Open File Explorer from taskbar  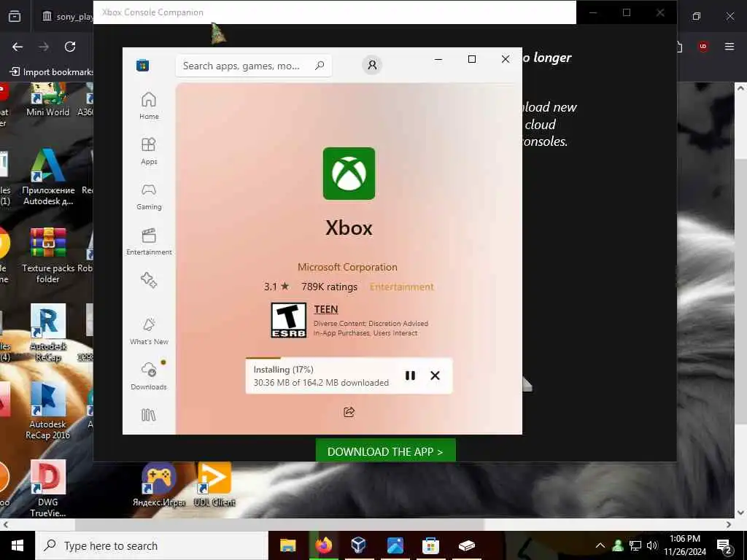pyautogui.click(x=287, y=545)
